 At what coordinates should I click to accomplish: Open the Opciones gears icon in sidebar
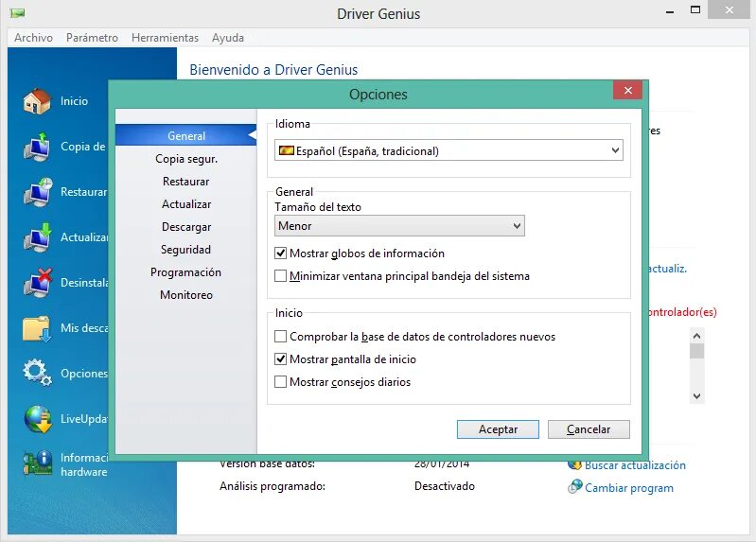pyautogui.click(x=37, y=373)
